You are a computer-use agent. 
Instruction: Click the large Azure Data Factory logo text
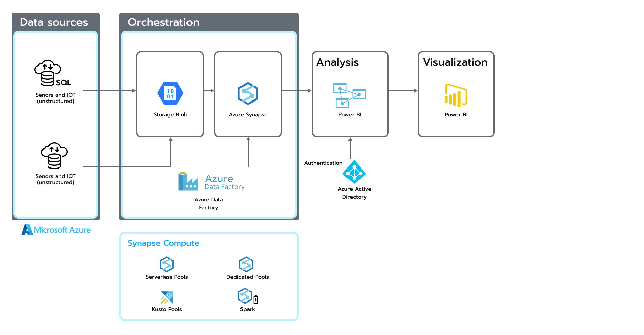(x=224, y=182)
